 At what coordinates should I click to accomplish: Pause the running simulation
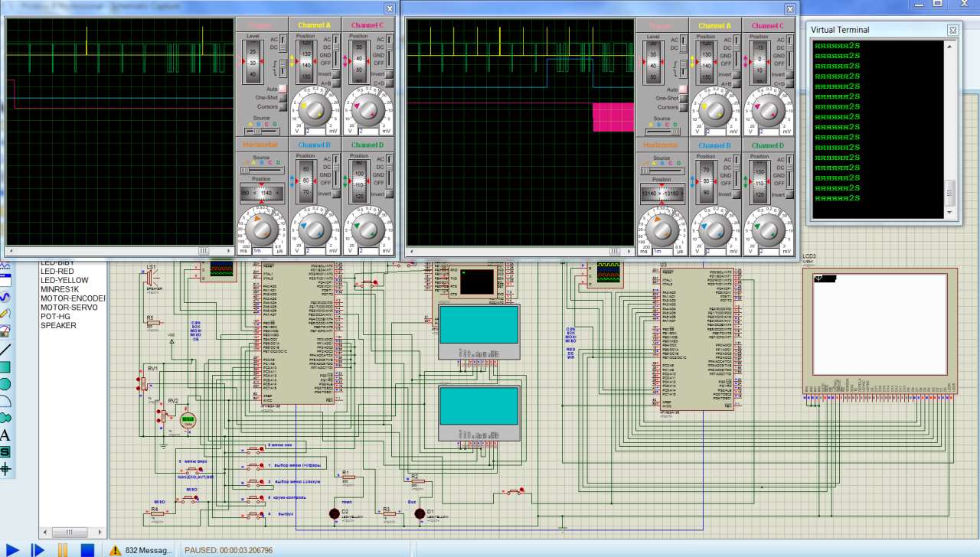point(63,549)
